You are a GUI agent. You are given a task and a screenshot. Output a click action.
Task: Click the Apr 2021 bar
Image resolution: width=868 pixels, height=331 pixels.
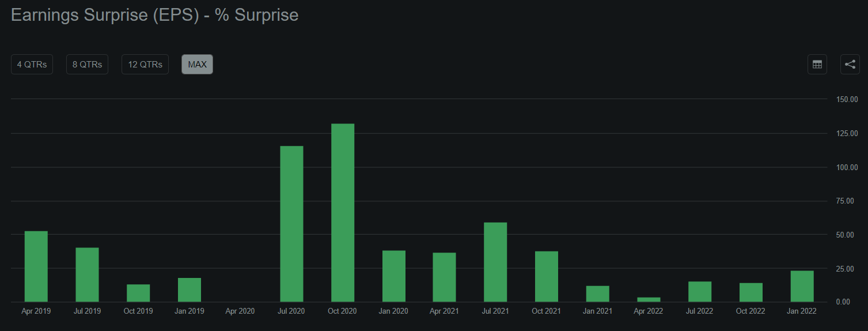click(x=445, y=277)
